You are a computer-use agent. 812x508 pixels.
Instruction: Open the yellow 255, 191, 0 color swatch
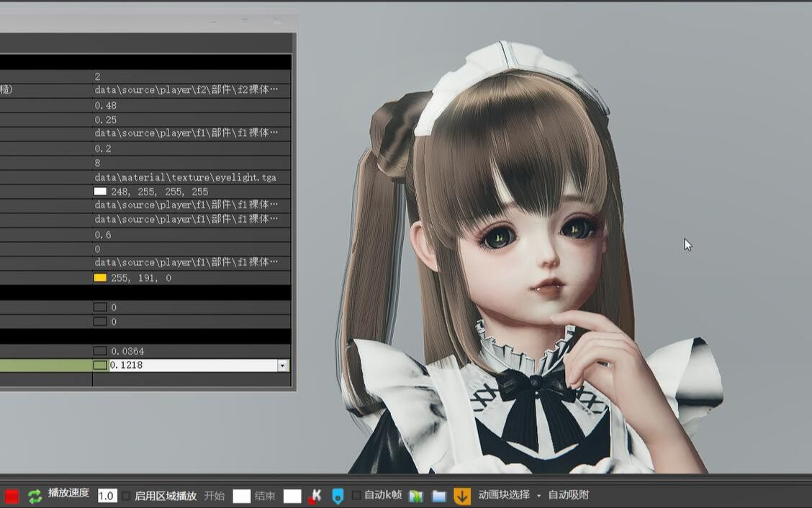[100, 278]
